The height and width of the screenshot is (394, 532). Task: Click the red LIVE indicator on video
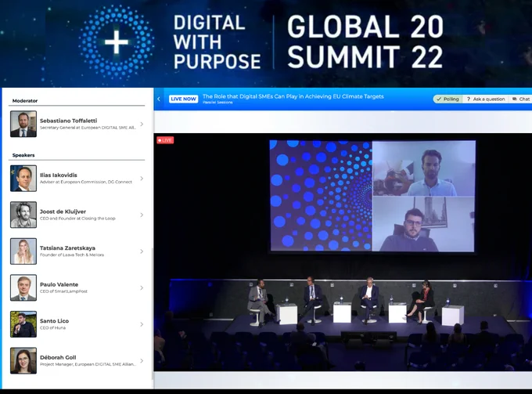[165, 140]
